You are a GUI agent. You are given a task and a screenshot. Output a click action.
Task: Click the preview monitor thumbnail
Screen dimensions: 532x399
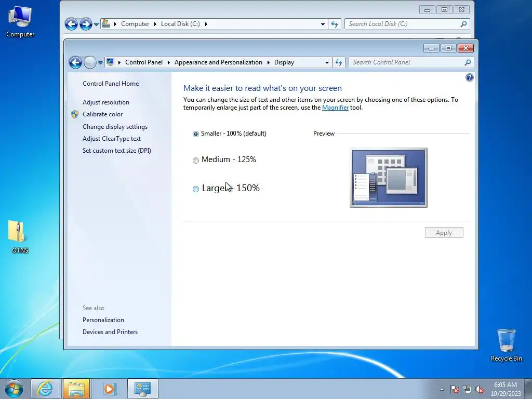click(x=389, y=178)
